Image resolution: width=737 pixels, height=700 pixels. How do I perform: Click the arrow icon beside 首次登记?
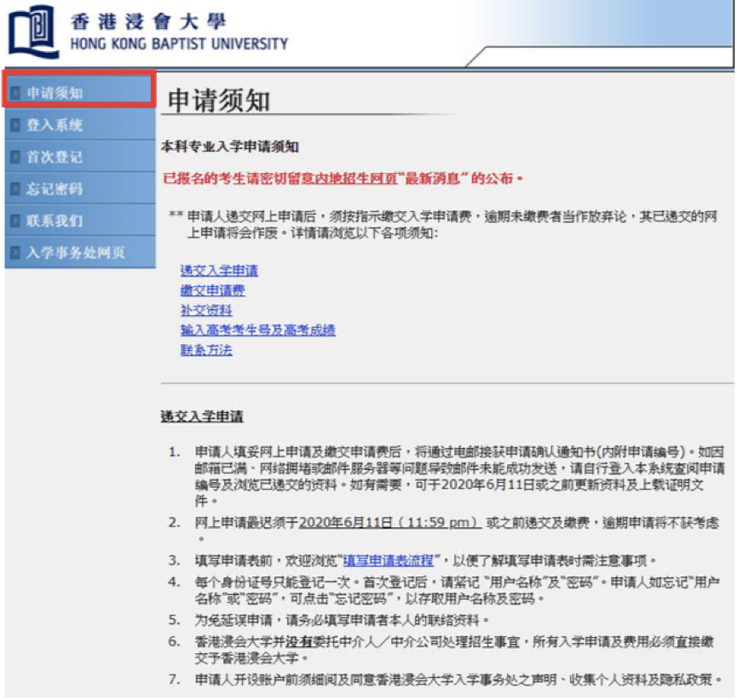(16, 158)
